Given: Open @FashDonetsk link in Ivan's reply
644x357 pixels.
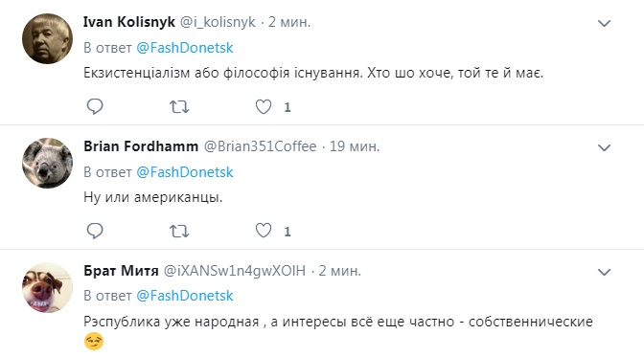Looking at the screenshot, I should pyautogui.click(x=185, y=48).
